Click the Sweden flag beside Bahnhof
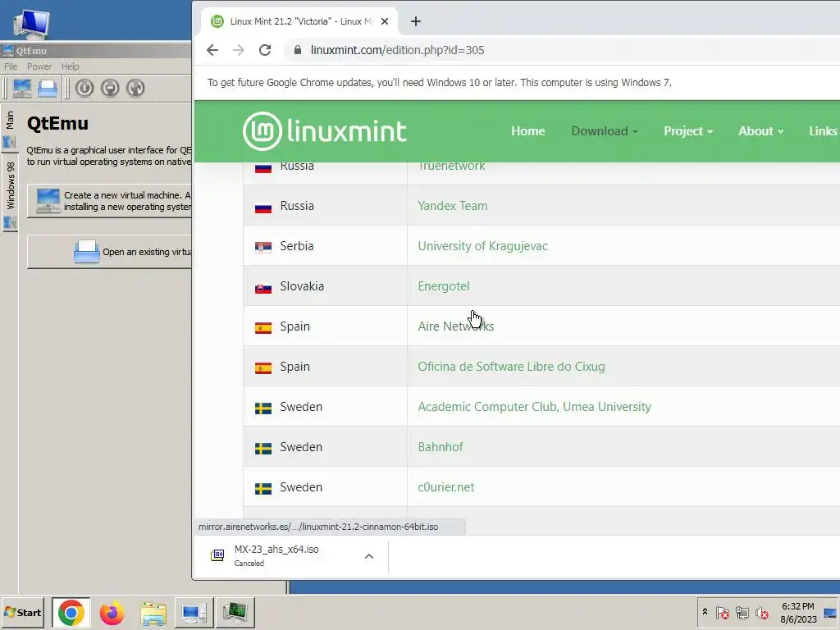Viewport: 840px width, 630px height. click(x=263, y=449)
